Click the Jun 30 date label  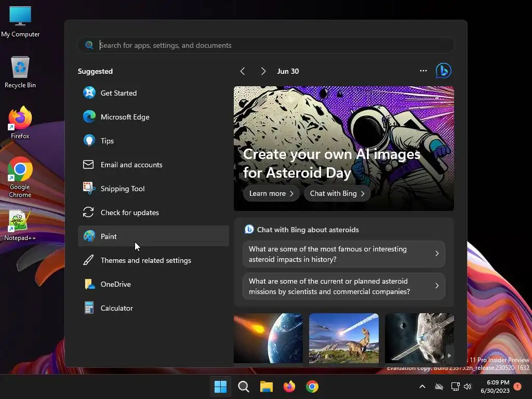pyautogui.click(x=288, y=71)
